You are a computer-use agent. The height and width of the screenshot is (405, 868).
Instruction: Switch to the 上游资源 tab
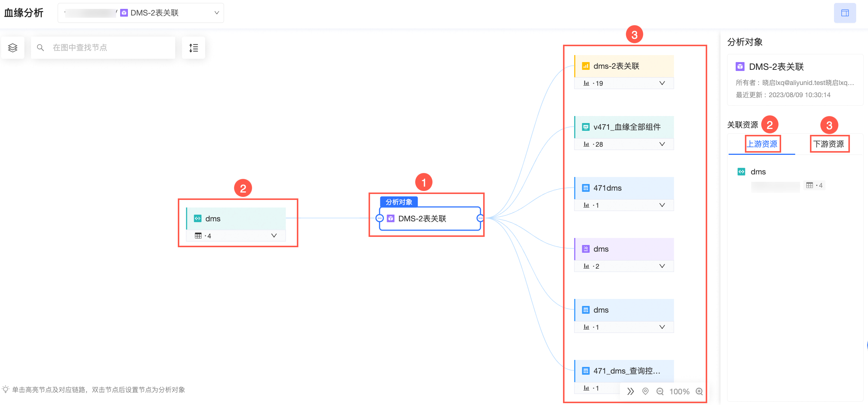[x=762, y=144]
